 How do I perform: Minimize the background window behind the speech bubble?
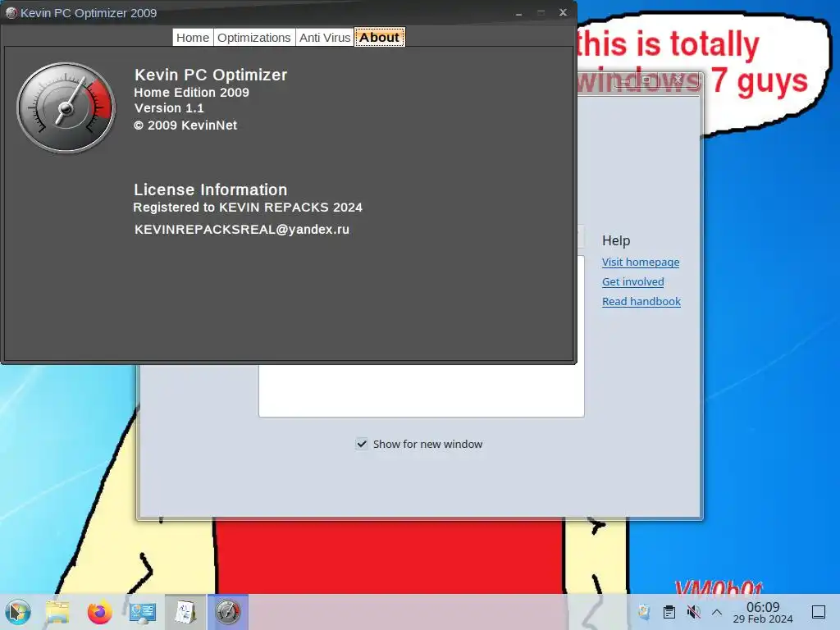click(x=624, y=80)
